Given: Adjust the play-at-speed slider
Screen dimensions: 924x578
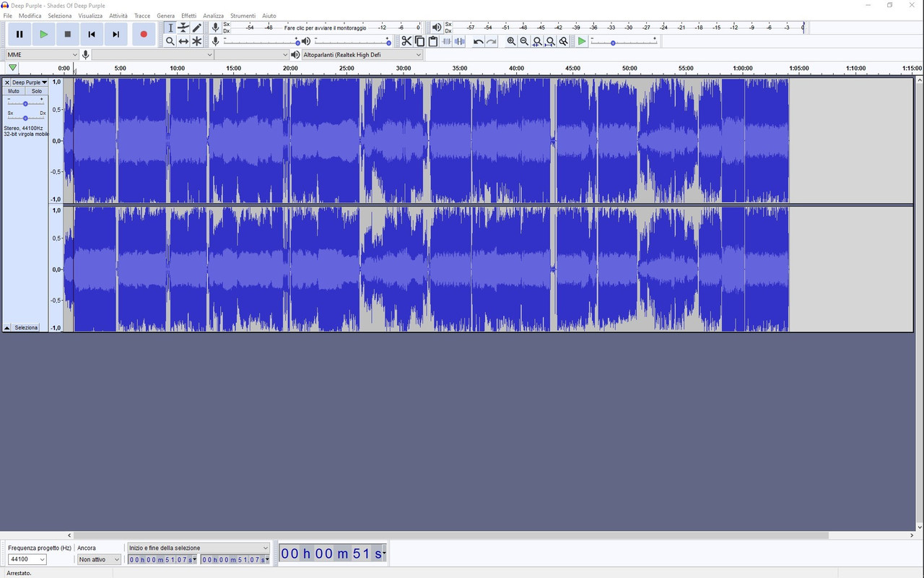Looking at the screenshot, I should click(x=624, y=42).
